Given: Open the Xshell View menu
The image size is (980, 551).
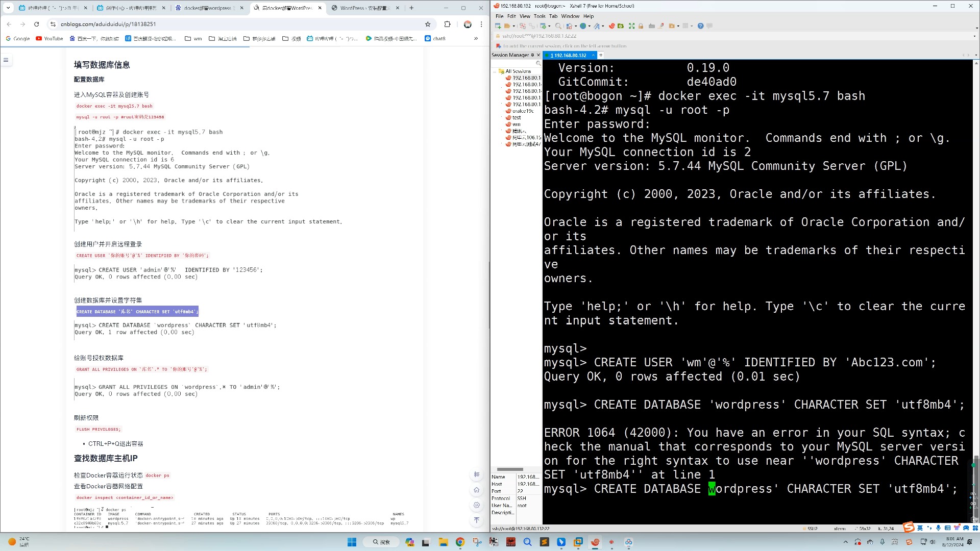Looking at the screenshot, I should (525, 16).
